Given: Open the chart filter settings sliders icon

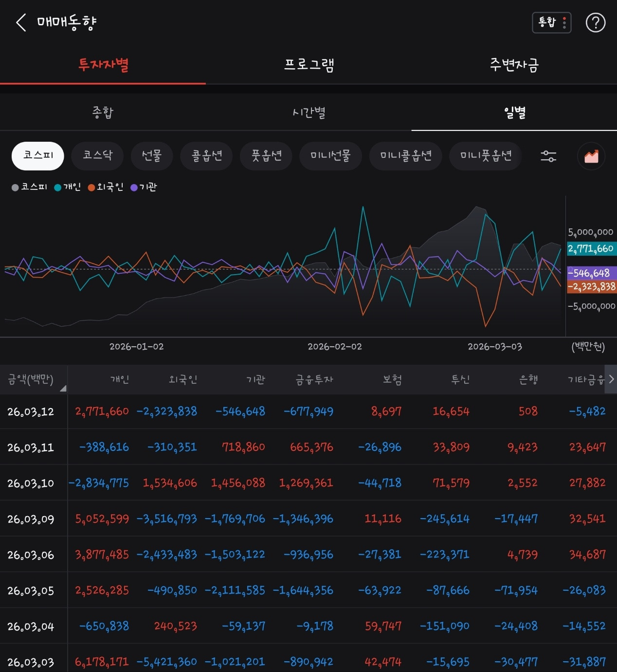Looking at the screenshot, I should click(548, 156).
